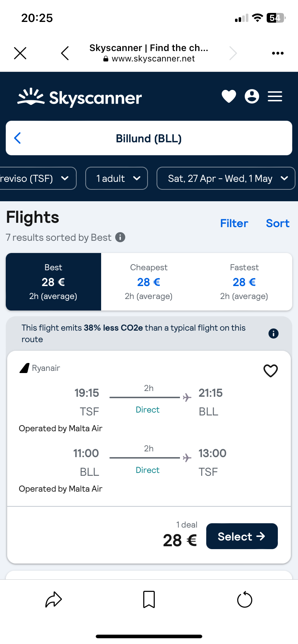Image resolution: width=298 pixels, height=644 pixels.
Task: Open the account profile icon
Action: [252, 96]
